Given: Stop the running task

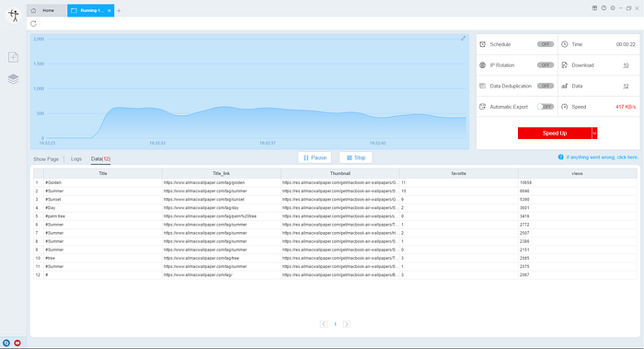Looking at the screenshot, I should 356,157.
